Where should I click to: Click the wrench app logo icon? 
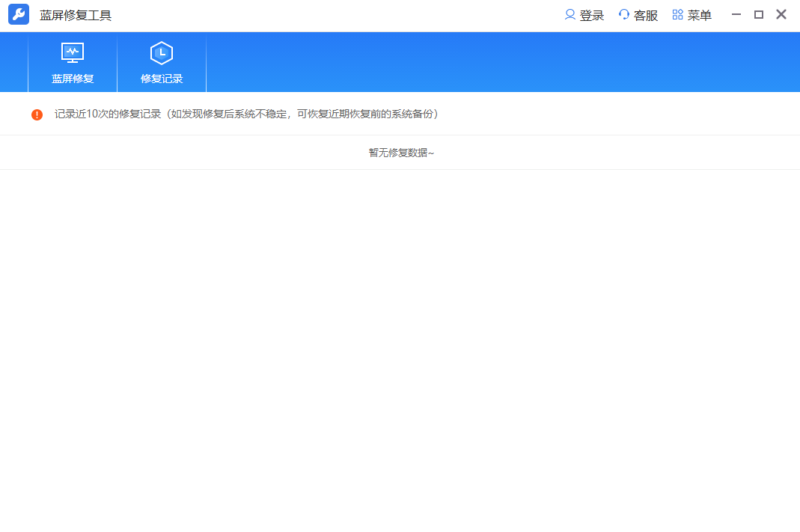[19, 15]
